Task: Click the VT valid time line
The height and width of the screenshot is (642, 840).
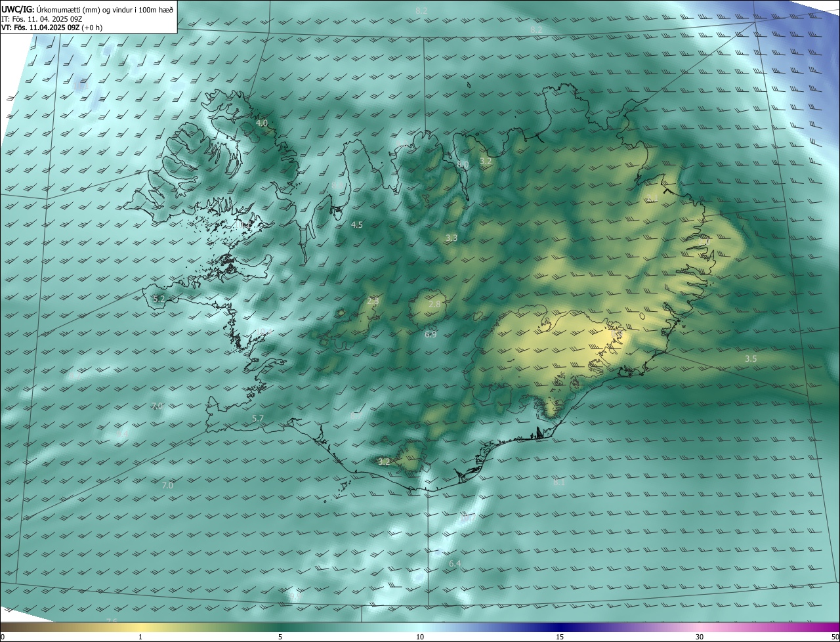Action: pyautogui.click(x=52, y=28)
